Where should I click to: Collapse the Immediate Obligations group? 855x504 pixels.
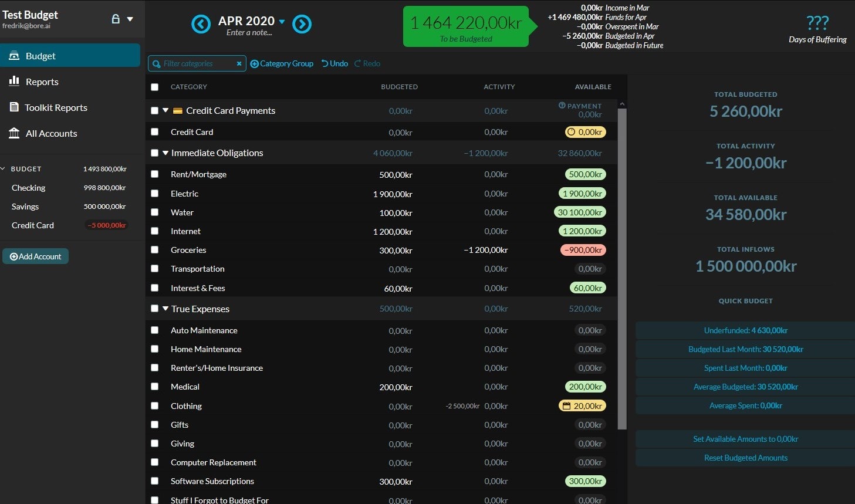click(x=165, y=153)
